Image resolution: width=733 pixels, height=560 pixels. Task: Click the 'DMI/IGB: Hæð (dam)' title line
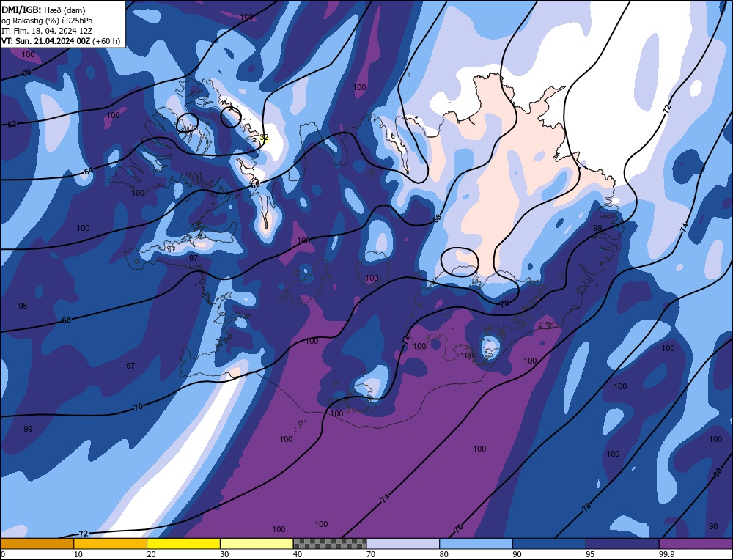[x=43, y=10]
